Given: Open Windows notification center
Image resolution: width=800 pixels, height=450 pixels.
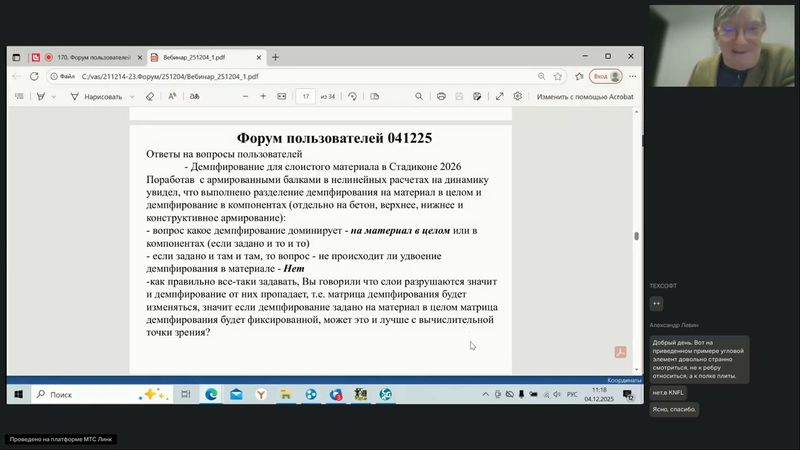Looking at the screenshot, I should point(628,394).
